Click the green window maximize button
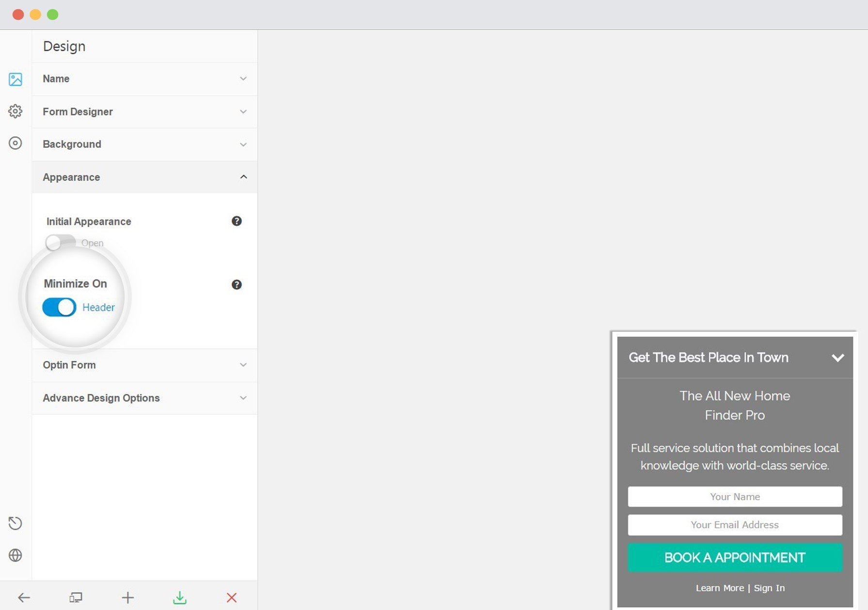Image resolution: width=868 pixels, height=610 pixels. coord(53,15)
